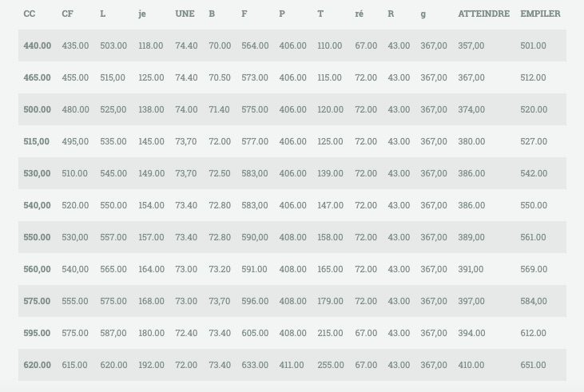584x392 pixels.
Task: Click the 'ré' column header
Action: click(360, 14)
